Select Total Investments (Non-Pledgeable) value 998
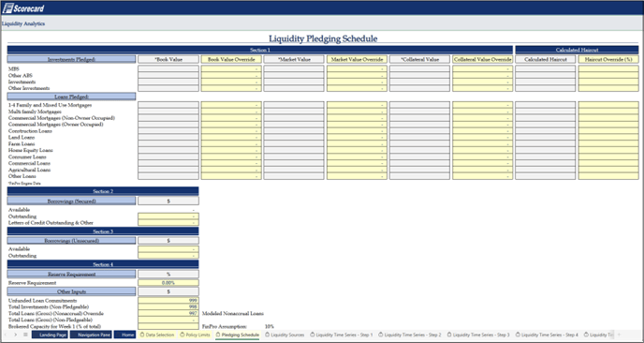644x343 pixels. coord(168,306)
